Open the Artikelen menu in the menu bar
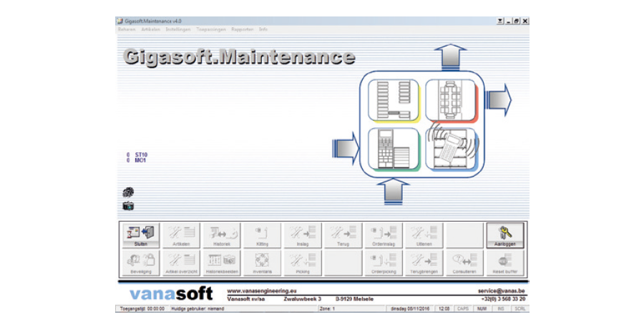644x329 pixels. (151, 29)
